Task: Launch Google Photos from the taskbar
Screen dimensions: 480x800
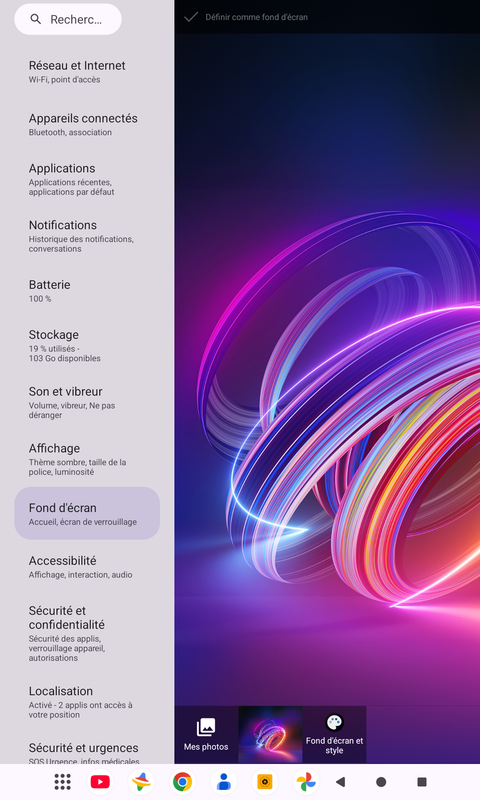Action: (305, 782)
